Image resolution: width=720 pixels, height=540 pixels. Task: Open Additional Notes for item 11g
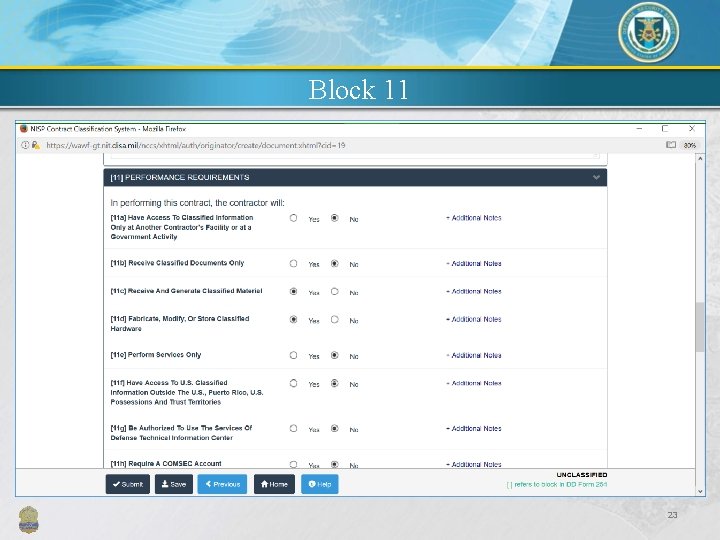pyautogui.click(x=473, y=428)
